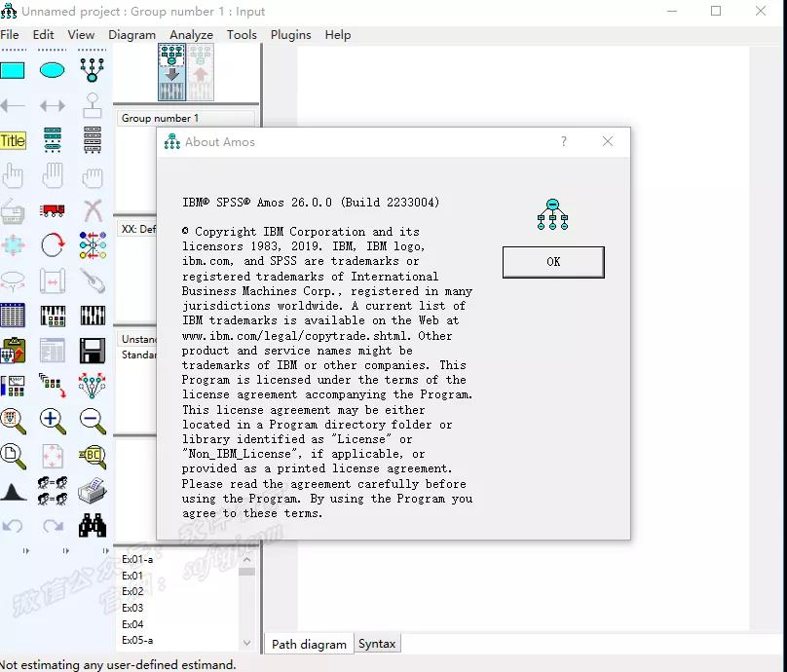Screen dimensions: 787x672
Task: Open list variables in model icon
Action: pyautogui.click(x=53, y=140)
